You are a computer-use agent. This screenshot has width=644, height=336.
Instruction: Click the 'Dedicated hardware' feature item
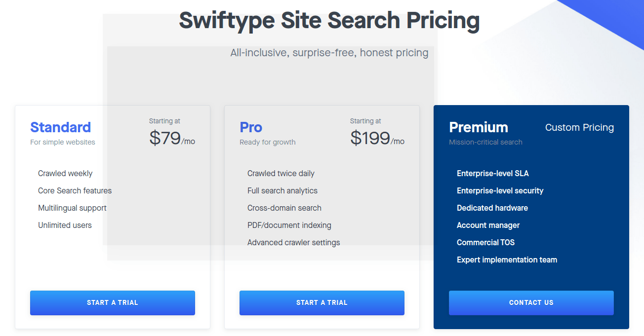point(492,208)
